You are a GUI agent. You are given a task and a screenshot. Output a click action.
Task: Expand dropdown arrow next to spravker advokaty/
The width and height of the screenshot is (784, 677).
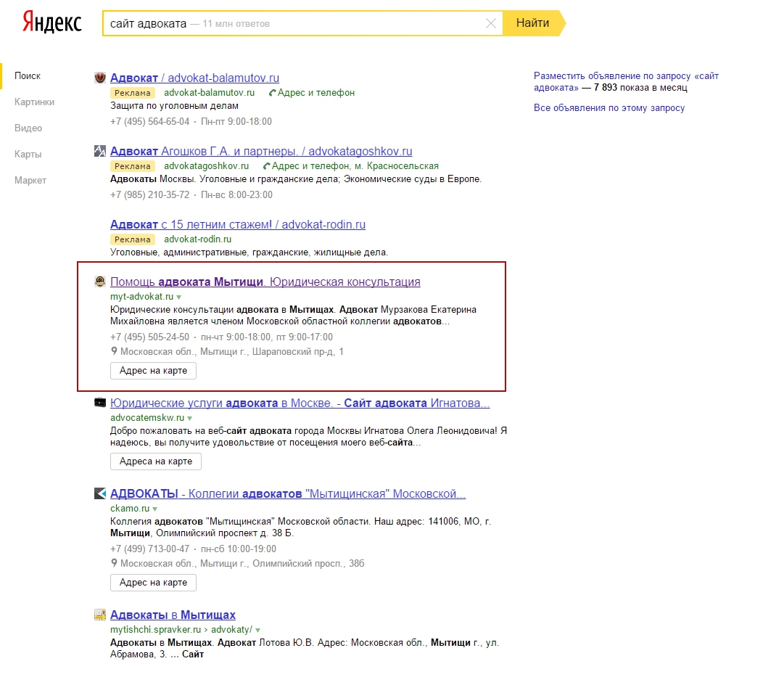pyautogui.click(x=257, y=631)
